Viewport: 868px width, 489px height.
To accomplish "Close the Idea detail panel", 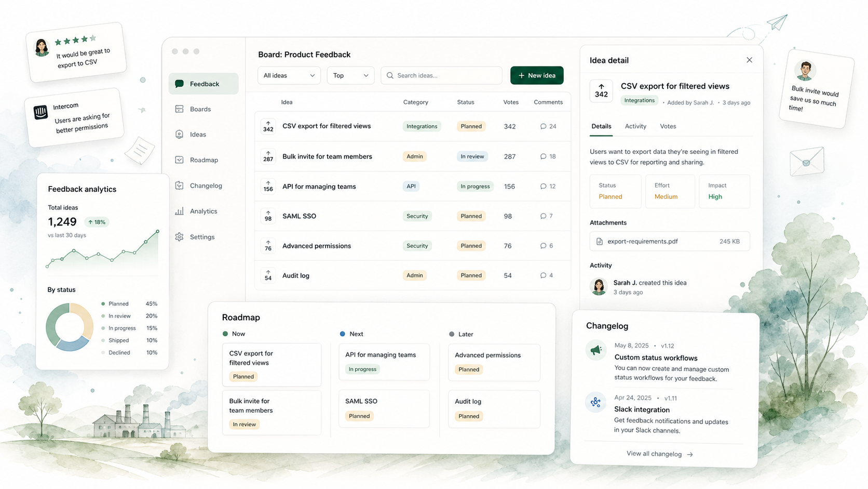I will 749,60.
